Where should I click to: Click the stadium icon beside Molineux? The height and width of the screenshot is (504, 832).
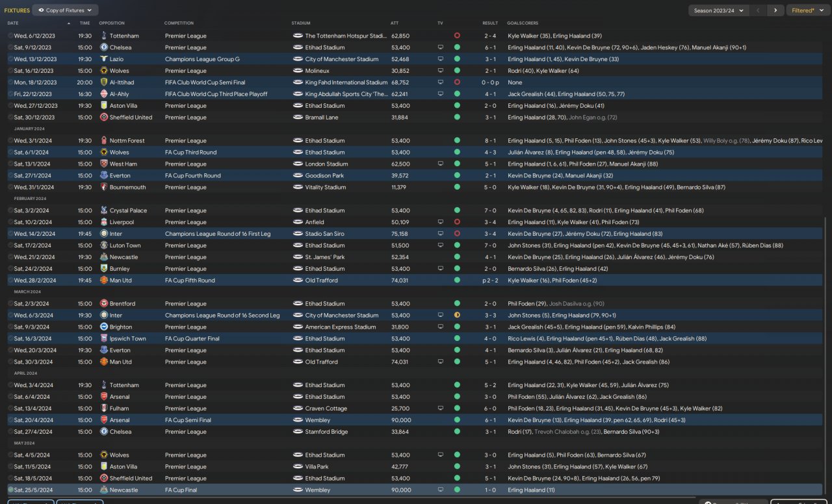[298, 71]
